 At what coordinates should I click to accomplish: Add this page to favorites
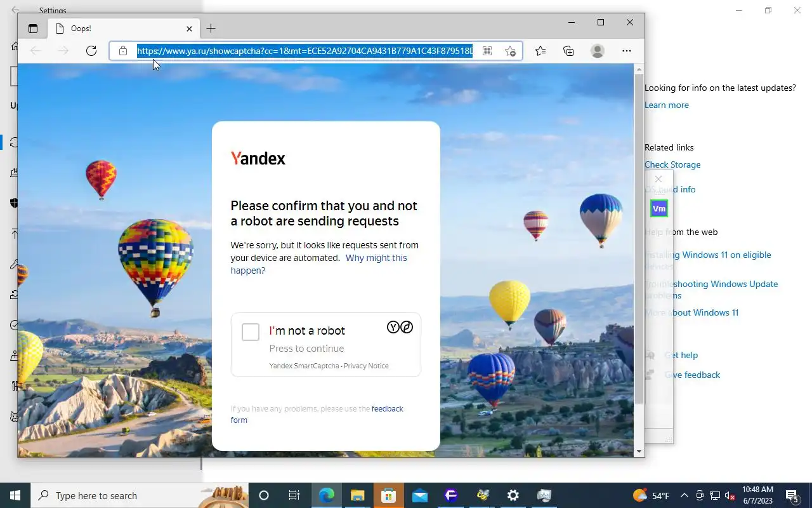[x=511, y=51]
